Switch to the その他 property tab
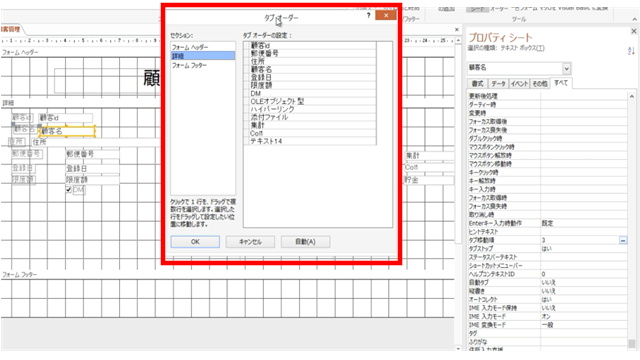The height and width of the screenshot is (360, 640). click(540, 84)
